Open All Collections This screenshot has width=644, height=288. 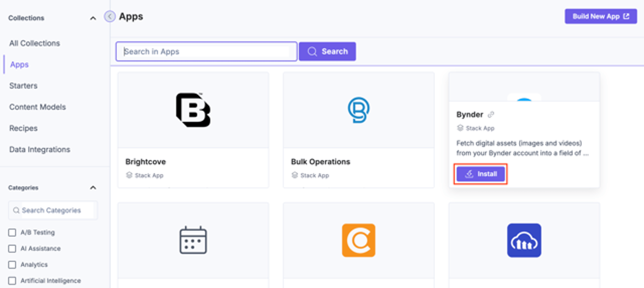pyautogui.click(x=35, y=43)
